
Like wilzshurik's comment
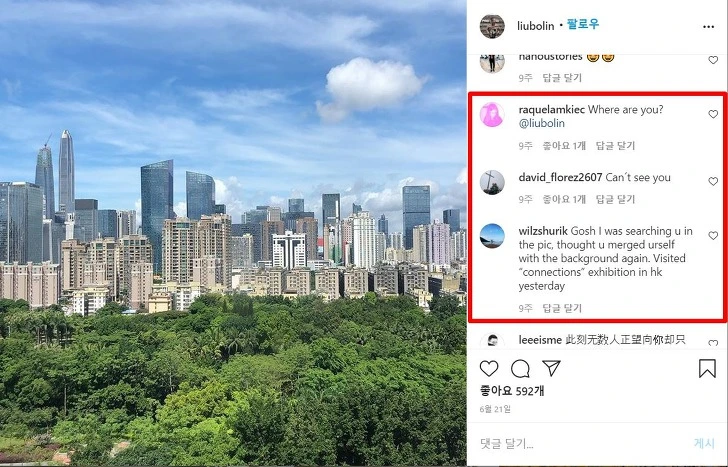point(713,236)
